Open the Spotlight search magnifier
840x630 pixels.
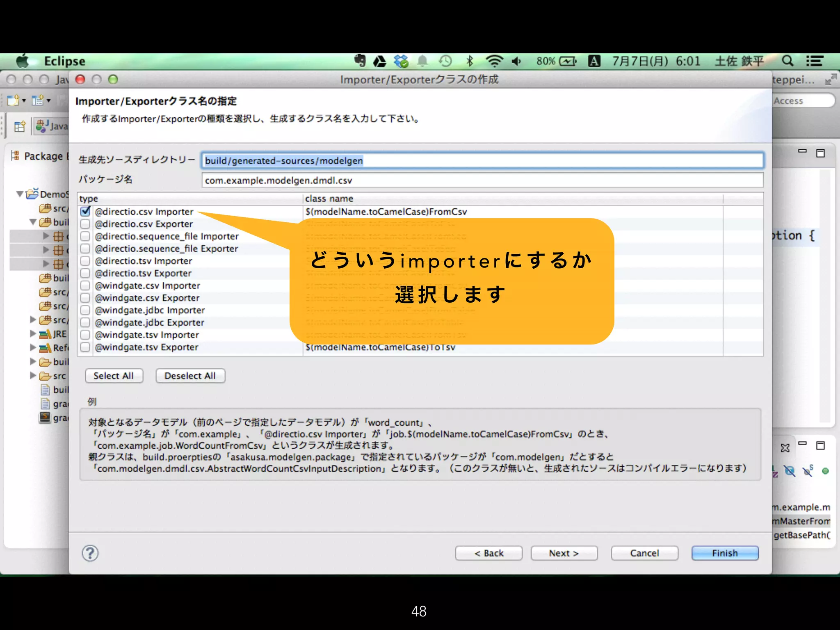coord(787,61)
